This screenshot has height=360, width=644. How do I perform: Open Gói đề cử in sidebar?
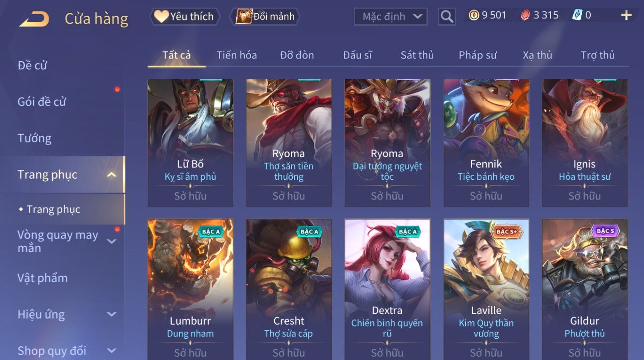point(42,102)
